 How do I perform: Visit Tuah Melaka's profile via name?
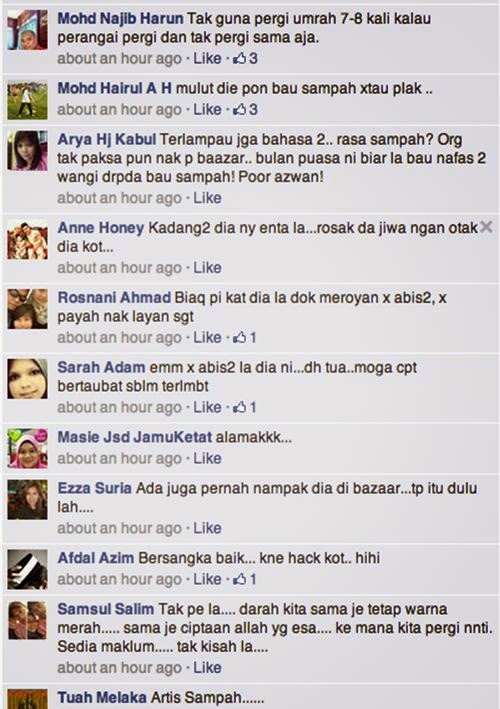102,697
